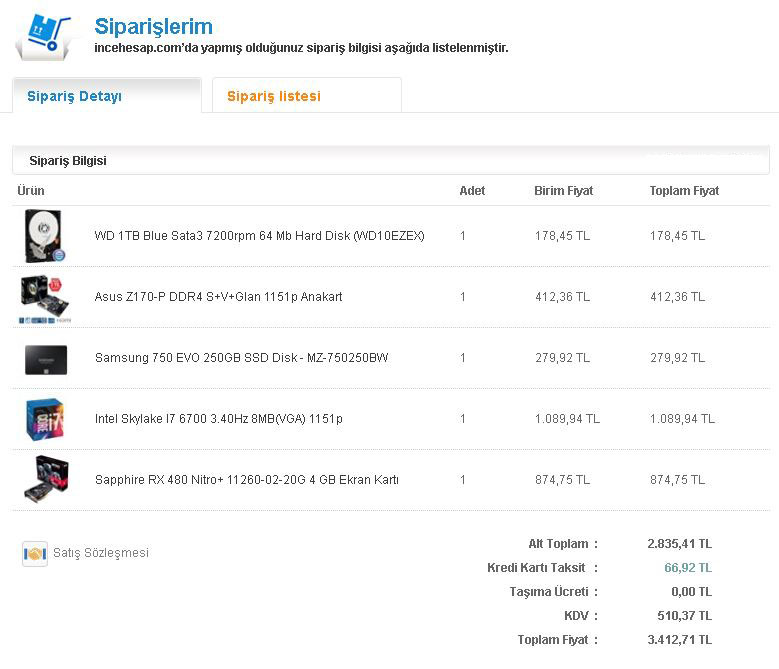Click the Intel Skylake I7 6700 product name
Viewport: 779px width, 669px height.
tap(218, 419)
